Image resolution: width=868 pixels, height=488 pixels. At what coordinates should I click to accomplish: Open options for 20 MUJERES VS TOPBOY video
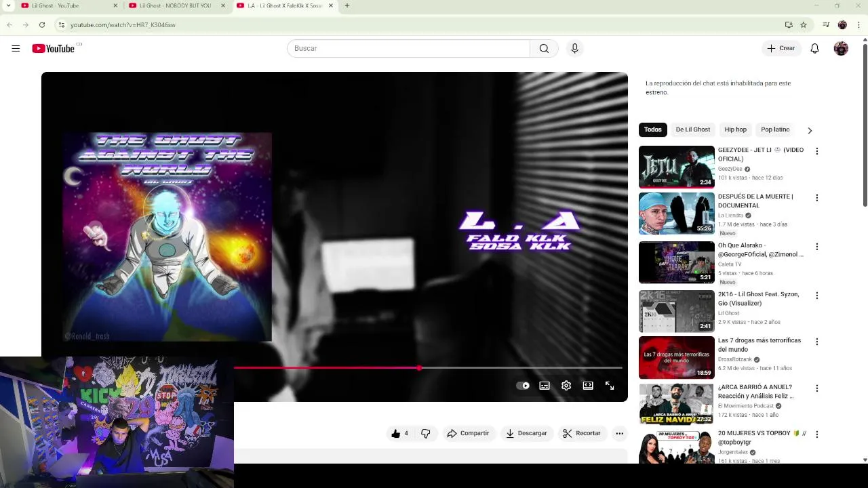click(816, 434)
